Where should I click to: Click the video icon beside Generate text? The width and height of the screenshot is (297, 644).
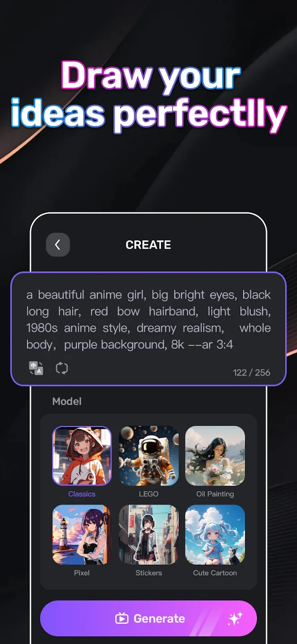pyautogui.click(x=122, y=619)
